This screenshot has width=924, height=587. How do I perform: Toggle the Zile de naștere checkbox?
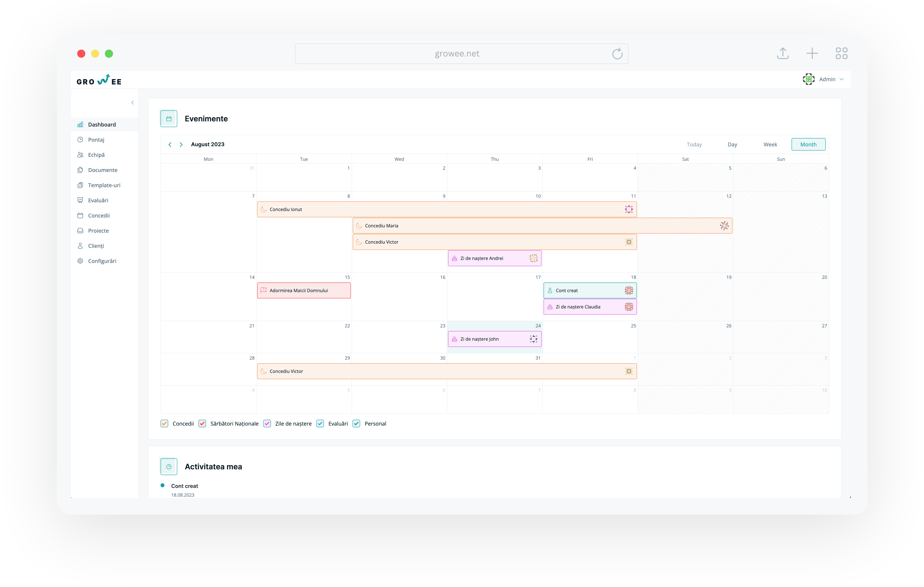(x=267, y=424)
